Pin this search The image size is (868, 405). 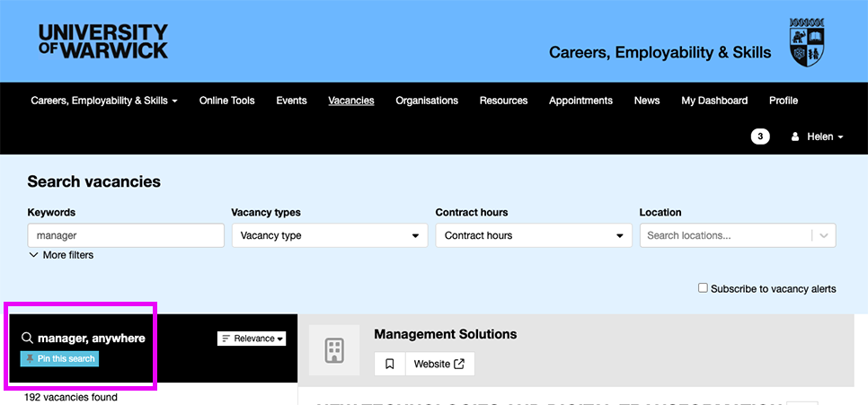click(x=60, y=358)
